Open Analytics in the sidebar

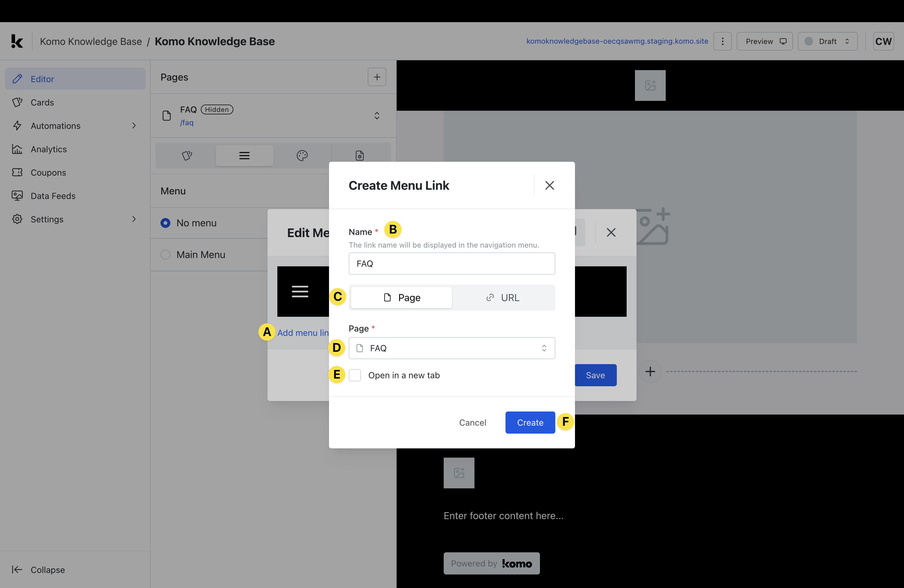pos(49,149)
